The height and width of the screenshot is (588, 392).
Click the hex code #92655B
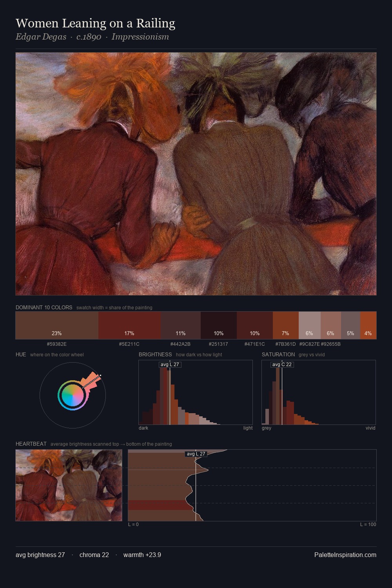(x=331, y=344)
